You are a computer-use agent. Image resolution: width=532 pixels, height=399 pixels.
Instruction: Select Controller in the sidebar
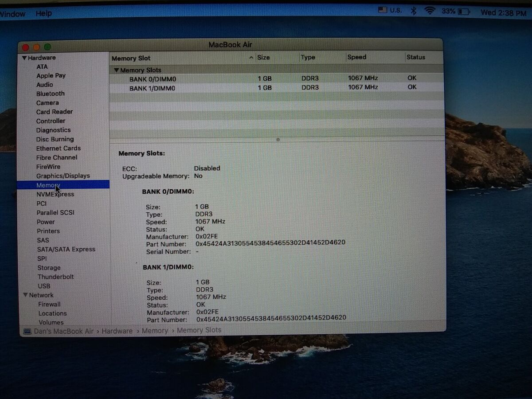point(51,121)
